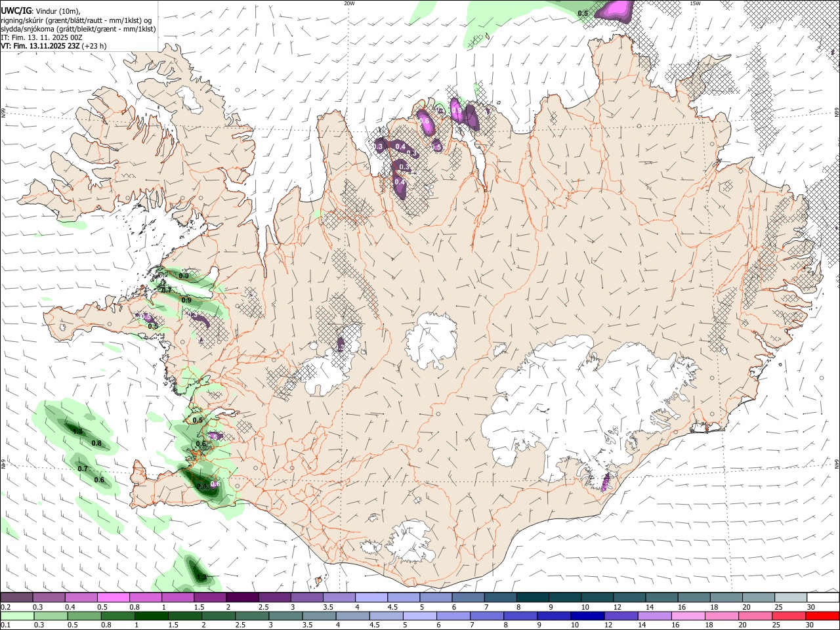
Task: Click the deep blue rain swatch between 10 and 12
Action: coord(587,616)
